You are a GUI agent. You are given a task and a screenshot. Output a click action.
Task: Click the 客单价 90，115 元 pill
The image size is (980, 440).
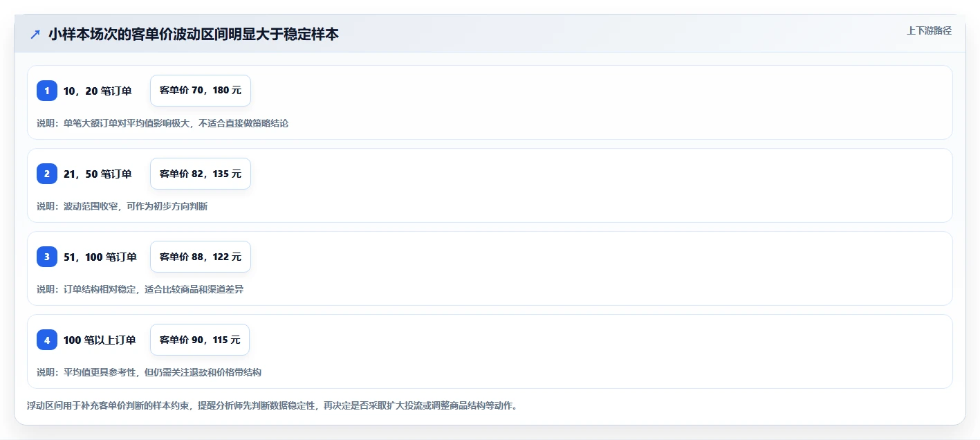click(x=200, y=340)
